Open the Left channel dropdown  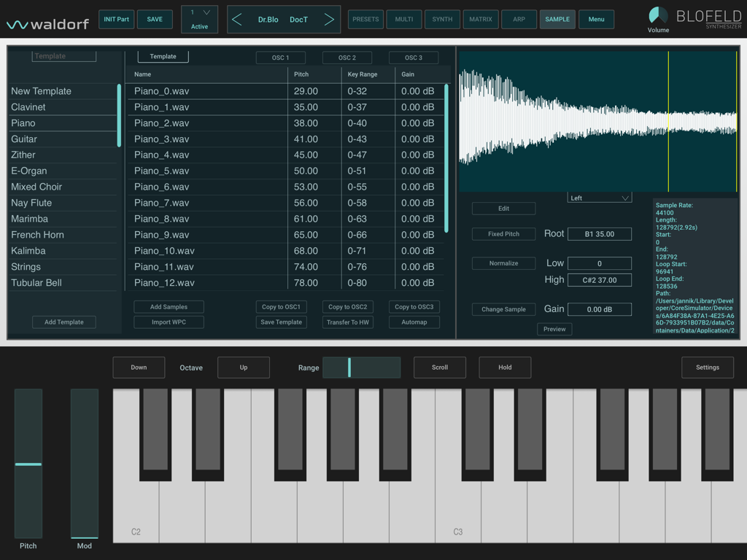click(599, 196)
